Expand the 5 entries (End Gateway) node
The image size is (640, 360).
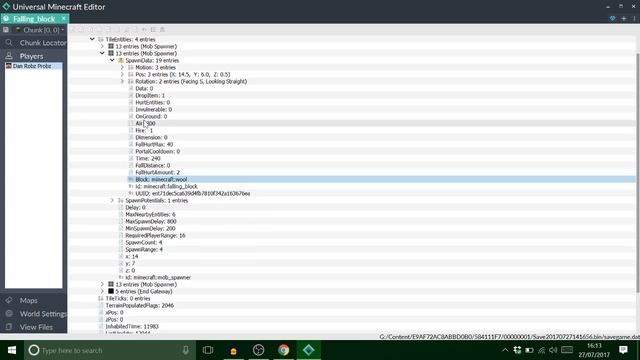(102, 291)
